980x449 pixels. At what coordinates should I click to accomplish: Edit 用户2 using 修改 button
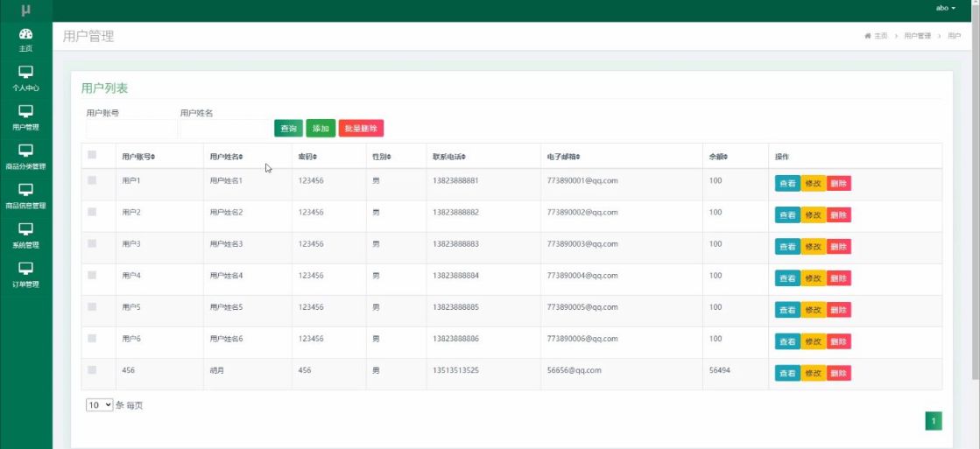point(813,214)
